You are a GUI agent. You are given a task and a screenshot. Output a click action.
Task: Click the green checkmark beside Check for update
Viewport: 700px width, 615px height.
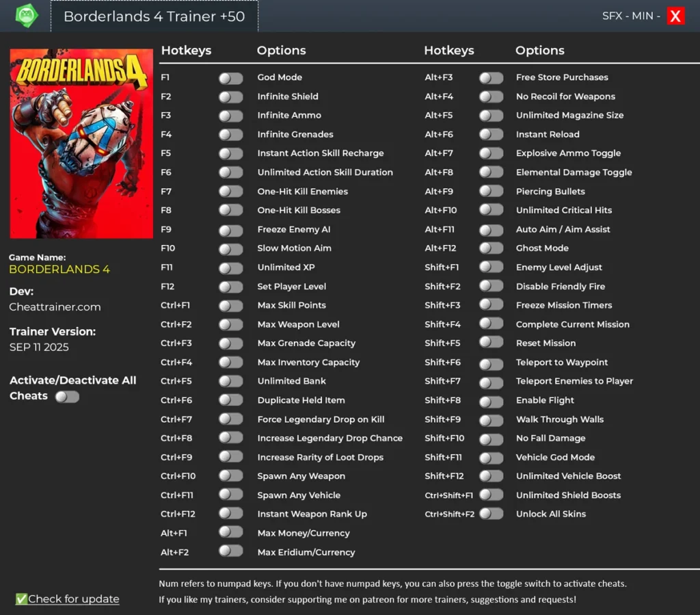coord(21,599)
